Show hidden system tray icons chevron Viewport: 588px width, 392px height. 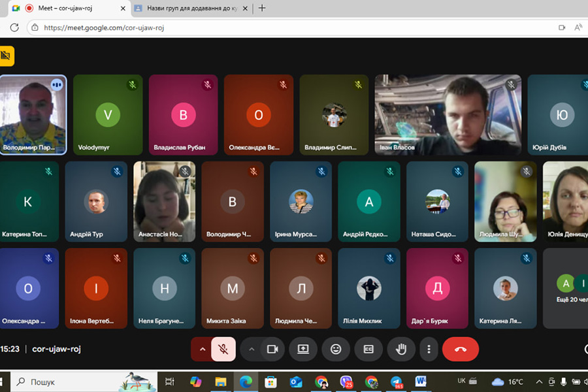click(x=539, y=382)
